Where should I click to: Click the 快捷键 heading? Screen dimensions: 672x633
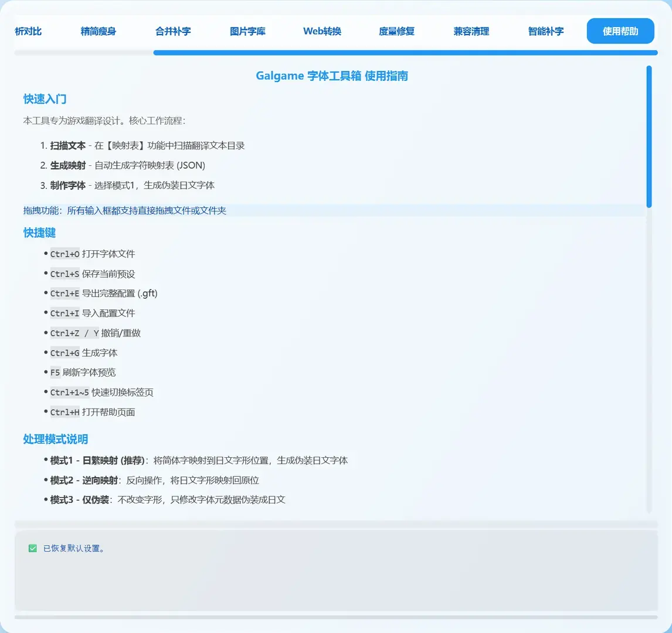(x=39, y=233)
